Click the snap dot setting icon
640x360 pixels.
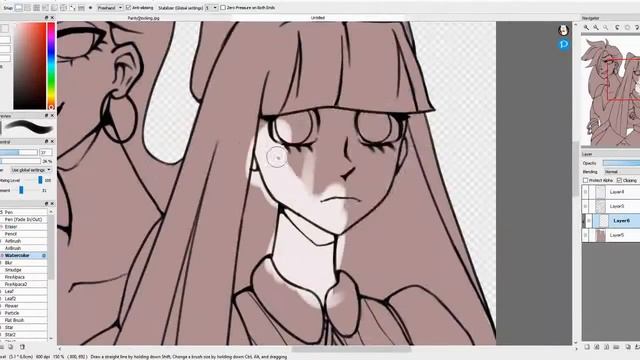click(x=91, y=7)
